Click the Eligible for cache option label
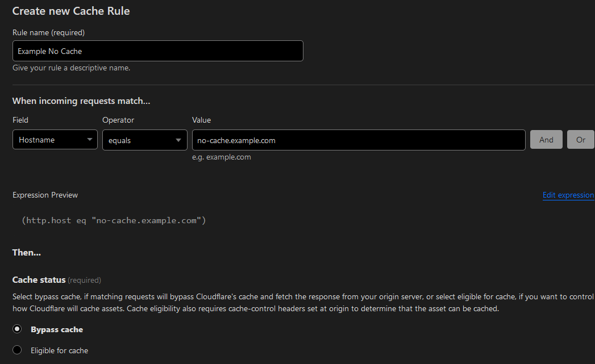 coord(59,350)
